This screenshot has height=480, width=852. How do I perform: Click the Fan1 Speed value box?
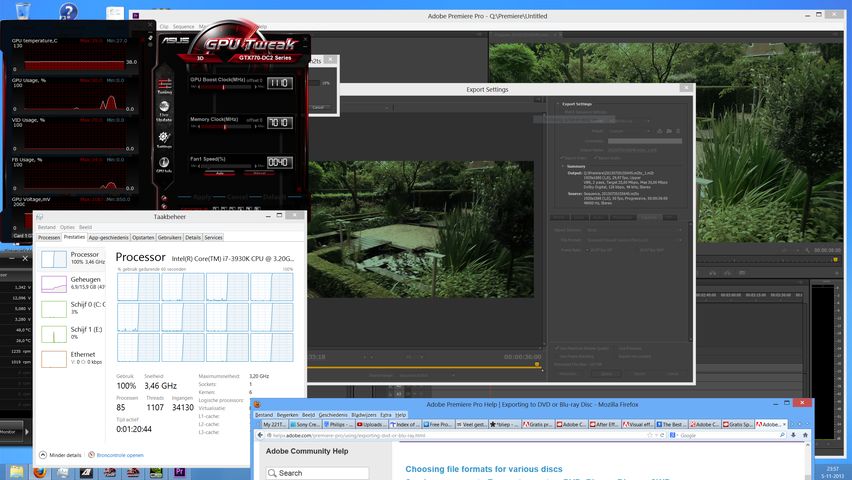click(x=280, y=162)
